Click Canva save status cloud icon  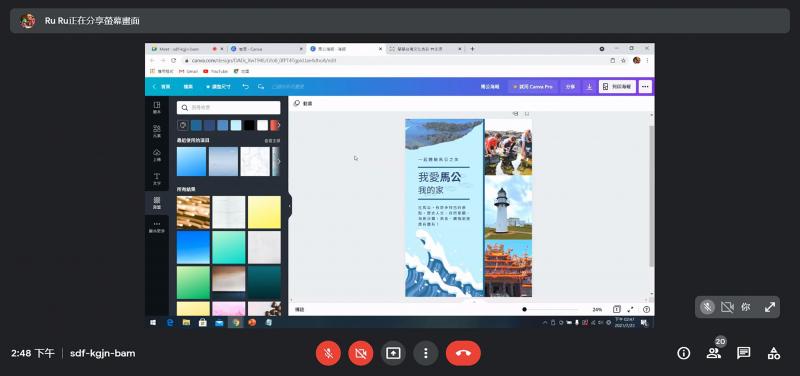point(261,87)
